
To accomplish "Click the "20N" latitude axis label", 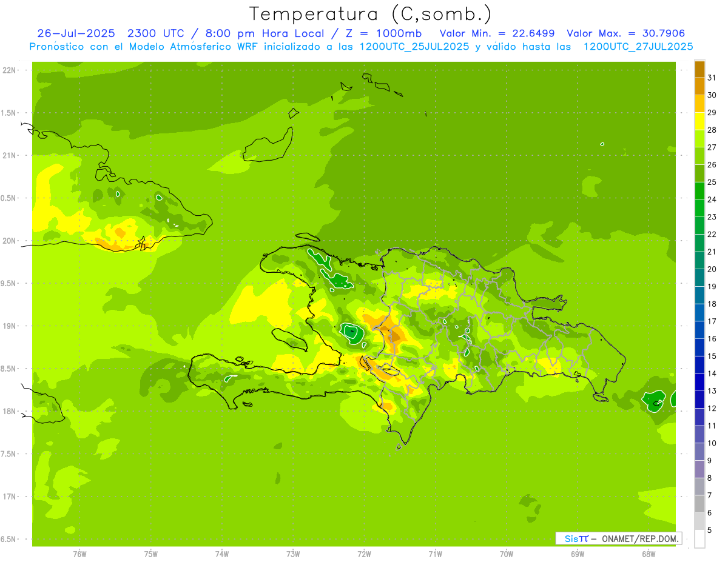I will tap(10, 241).
